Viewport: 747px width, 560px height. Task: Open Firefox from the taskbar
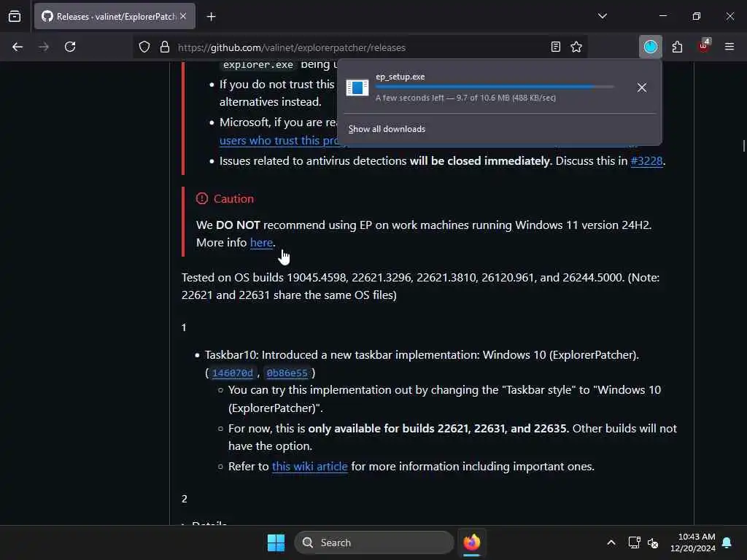[472, 542]
